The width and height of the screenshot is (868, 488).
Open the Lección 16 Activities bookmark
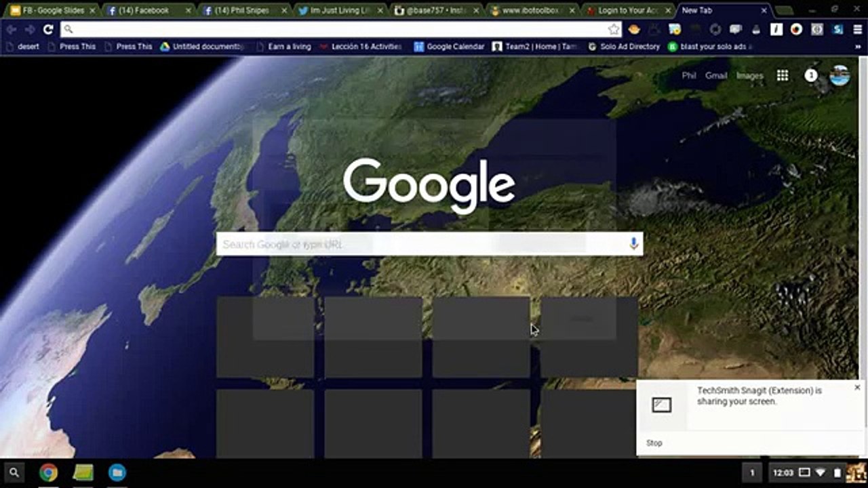tap(360, 47)
